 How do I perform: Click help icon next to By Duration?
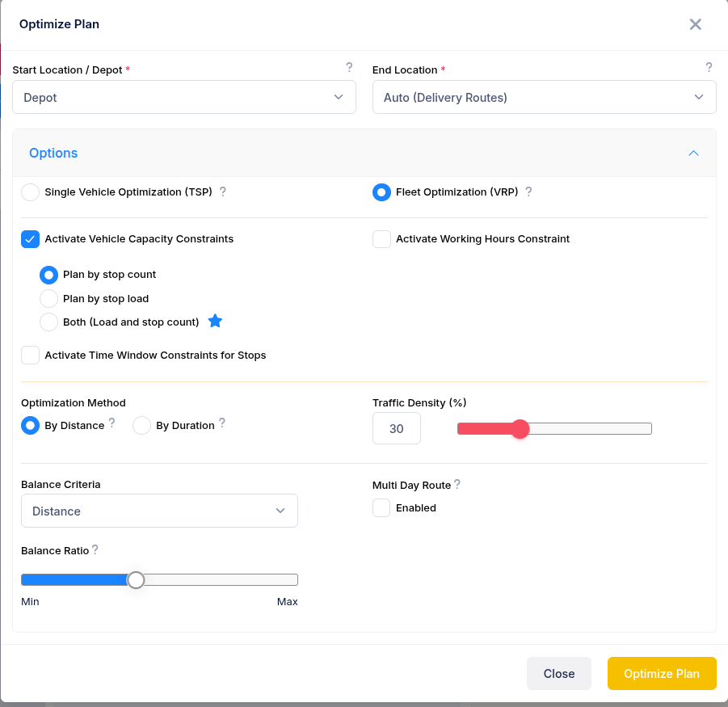(x=222, y=423)
